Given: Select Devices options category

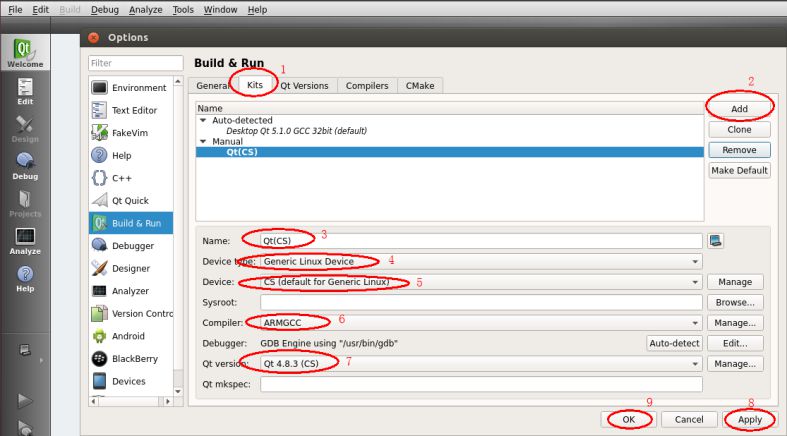Looking at the screenshot, I should (131, 381).
